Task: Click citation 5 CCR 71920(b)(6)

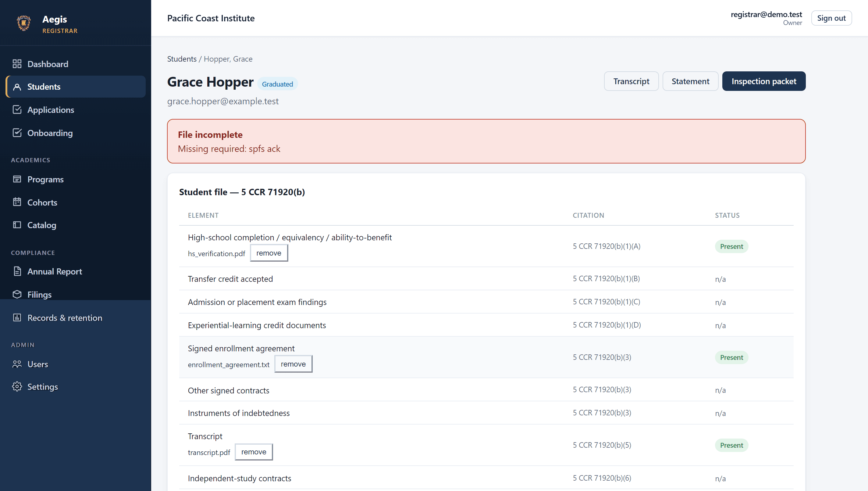Action: (602, 478)
